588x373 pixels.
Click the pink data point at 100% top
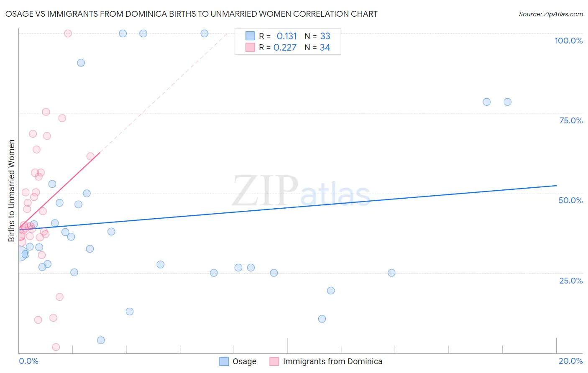(x=68, y=33)
